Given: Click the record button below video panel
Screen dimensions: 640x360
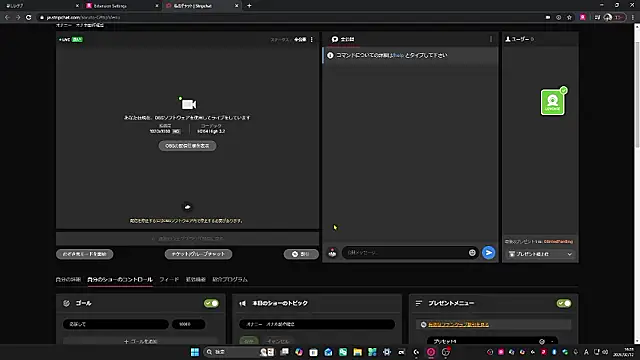Looking at the screenshot, I should pyautogui.click(x=301, y=254).
